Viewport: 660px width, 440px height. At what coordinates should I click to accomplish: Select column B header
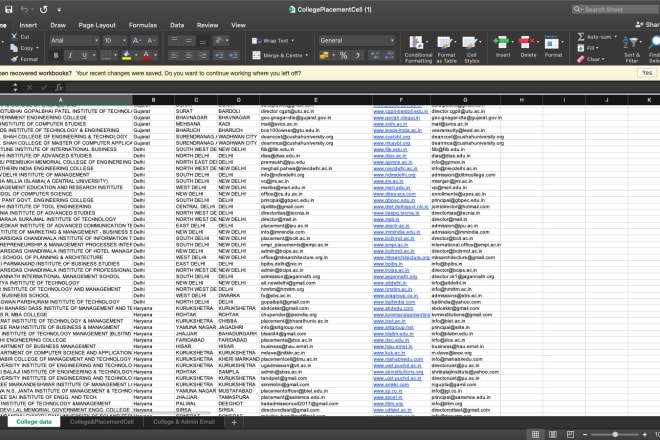point(153,100)
